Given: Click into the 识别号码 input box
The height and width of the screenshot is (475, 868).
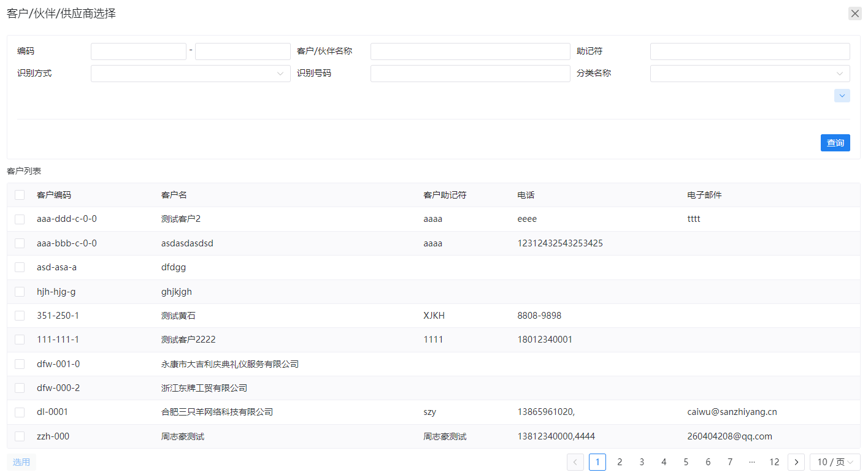Looking at the screenshot, I should pos(470,74).
